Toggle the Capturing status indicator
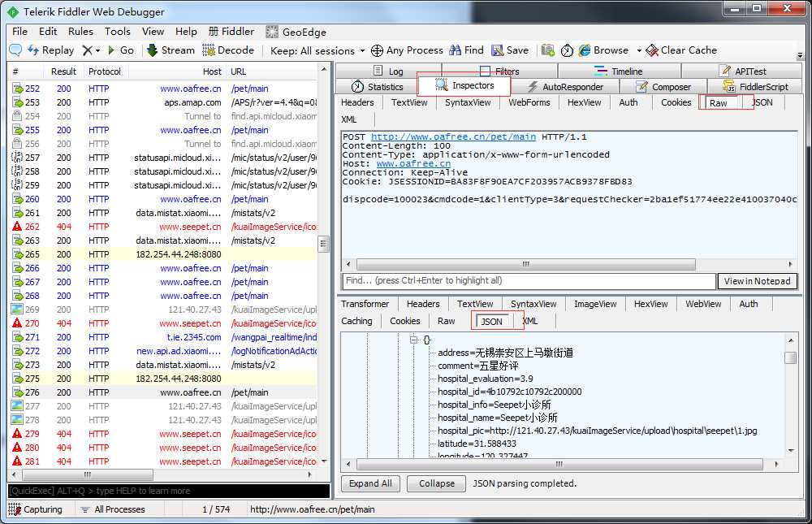Screen dimensions: 812x524 36,509
